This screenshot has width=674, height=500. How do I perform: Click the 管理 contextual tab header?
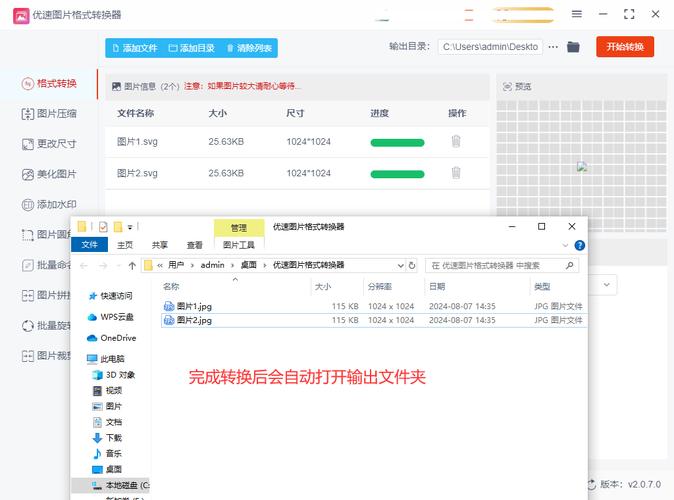[x=239, y=228]
